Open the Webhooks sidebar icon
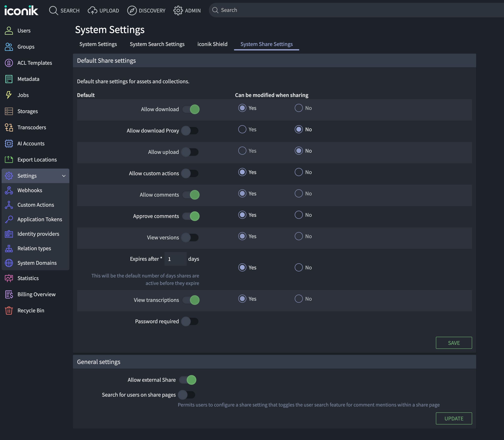 (x=9, y=190)
